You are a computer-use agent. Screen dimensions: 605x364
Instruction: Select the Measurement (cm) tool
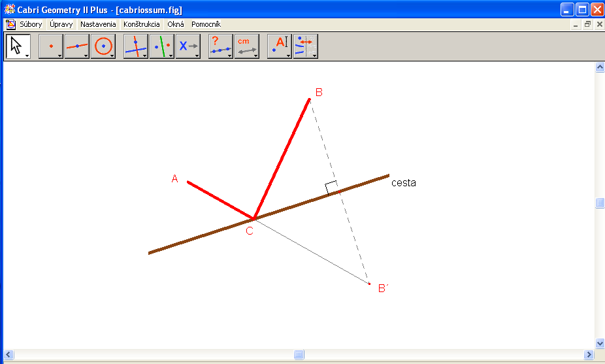point(246,46)
